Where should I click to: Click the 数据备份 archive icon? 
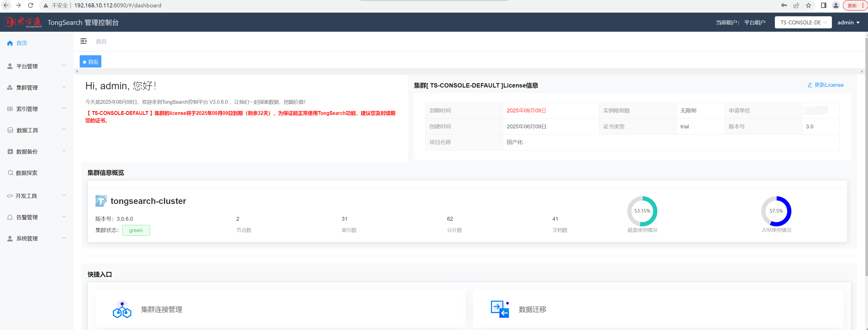pyautogui.click(x=10, y=151)
